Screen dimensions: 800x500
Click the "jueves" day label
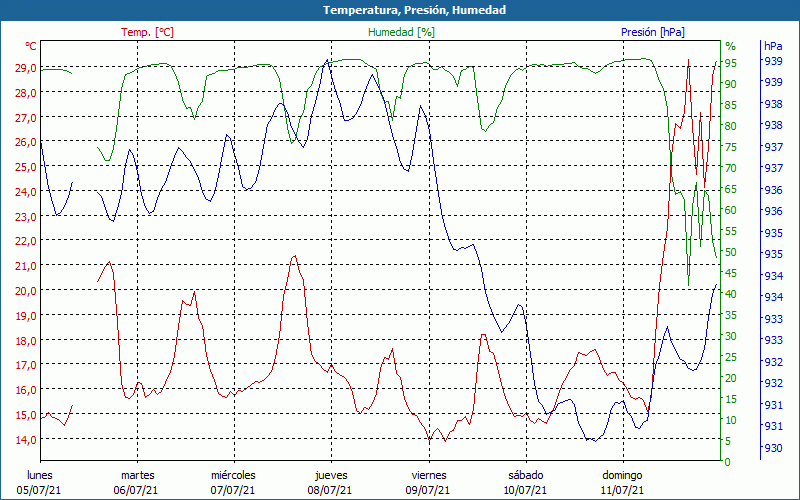pyautogui.click(x=331, y=476)
